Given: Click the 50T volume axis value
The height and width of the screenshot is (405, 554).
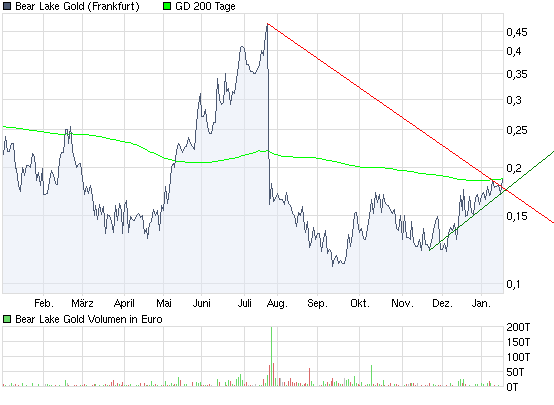Looking at the screenshot, I should click(x=515, y=372).
